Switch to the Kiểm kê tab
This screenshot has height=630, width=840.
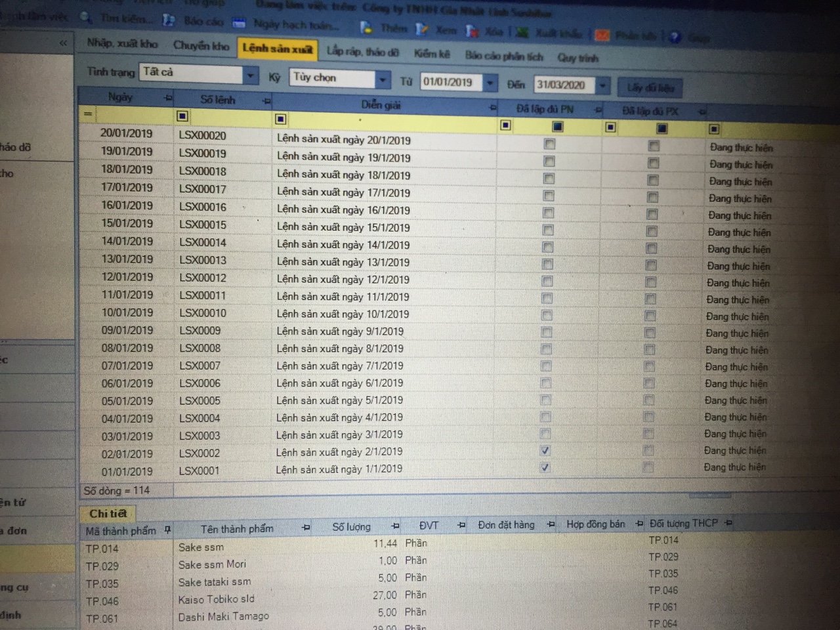[432, 53]
